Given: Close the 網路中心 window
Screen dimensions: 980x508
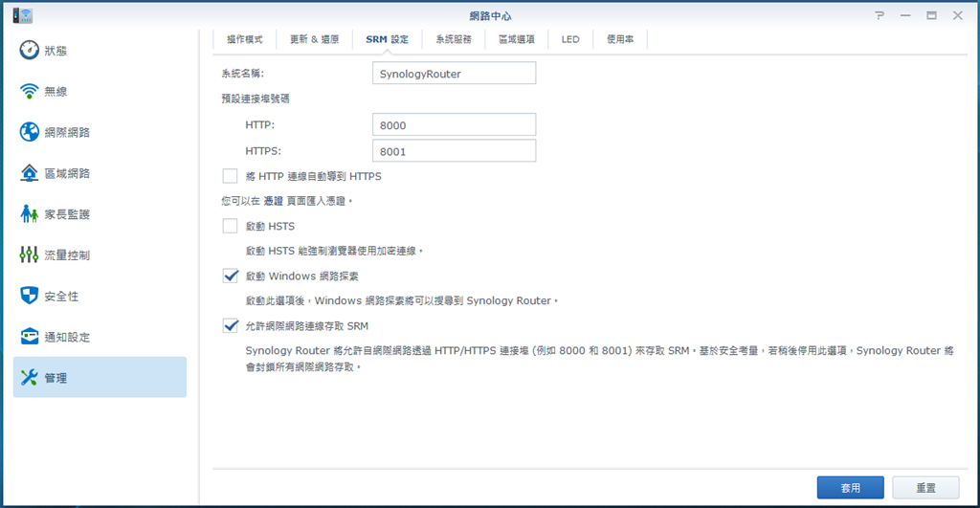Looking at the screenshot, I should 957,15.
